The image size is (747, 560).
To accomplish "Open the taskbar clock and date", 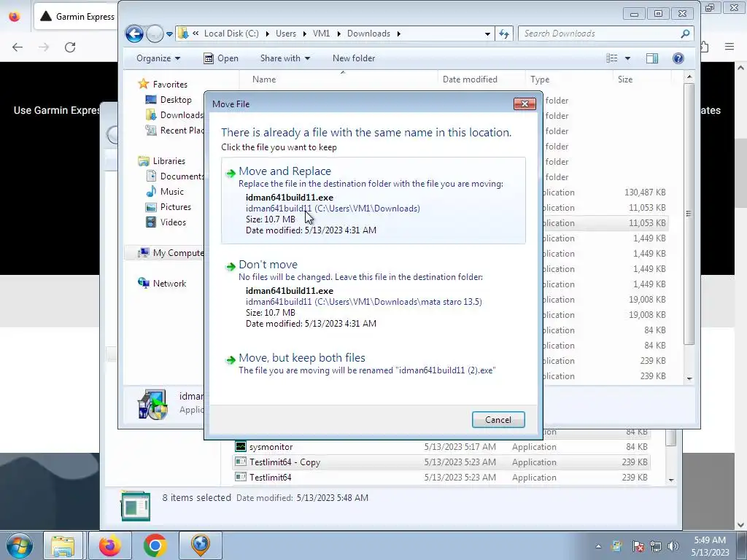I will coord(710,546).
